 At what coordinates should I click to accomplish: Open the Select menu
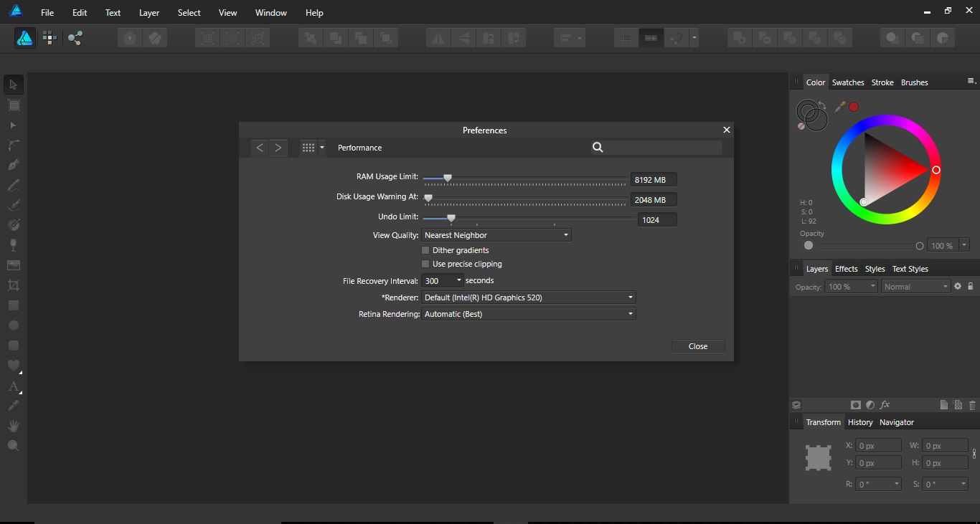[x=189, y=12]
